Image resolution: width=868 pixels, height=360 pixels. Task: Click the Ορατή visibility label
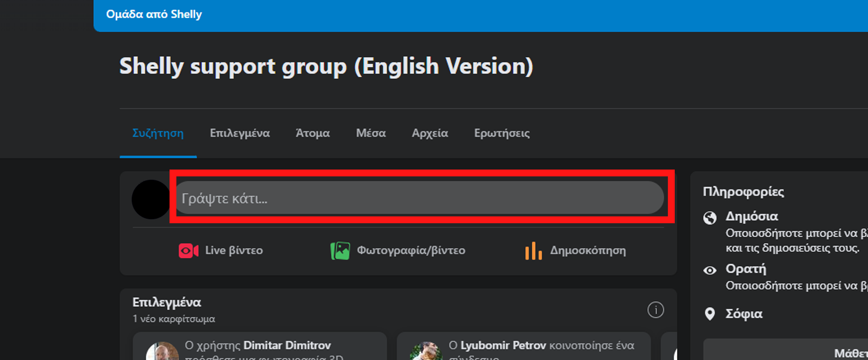[746, 268]
